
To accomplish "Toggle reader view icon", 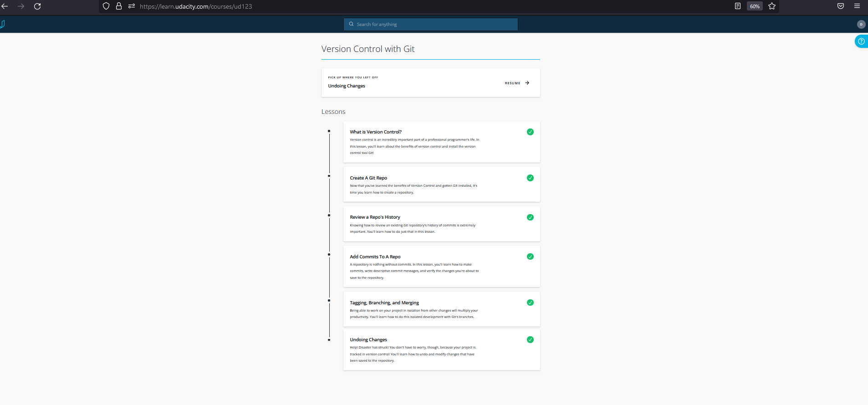I will coord(738,6).
